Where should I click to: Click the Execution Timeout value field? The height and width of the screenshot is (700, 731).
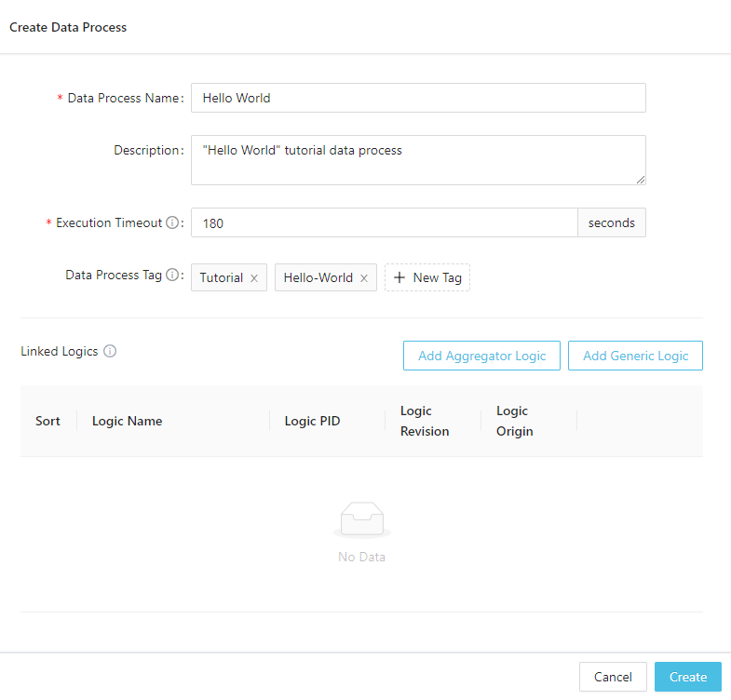pyautogui.click(x=384, y=223)
